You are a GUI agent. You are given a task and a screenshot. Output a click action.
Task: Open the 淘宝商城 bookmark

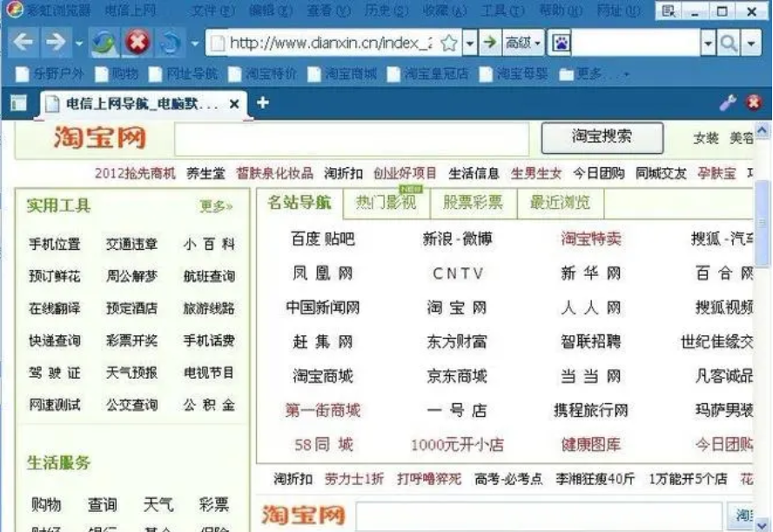pos(342,74)
